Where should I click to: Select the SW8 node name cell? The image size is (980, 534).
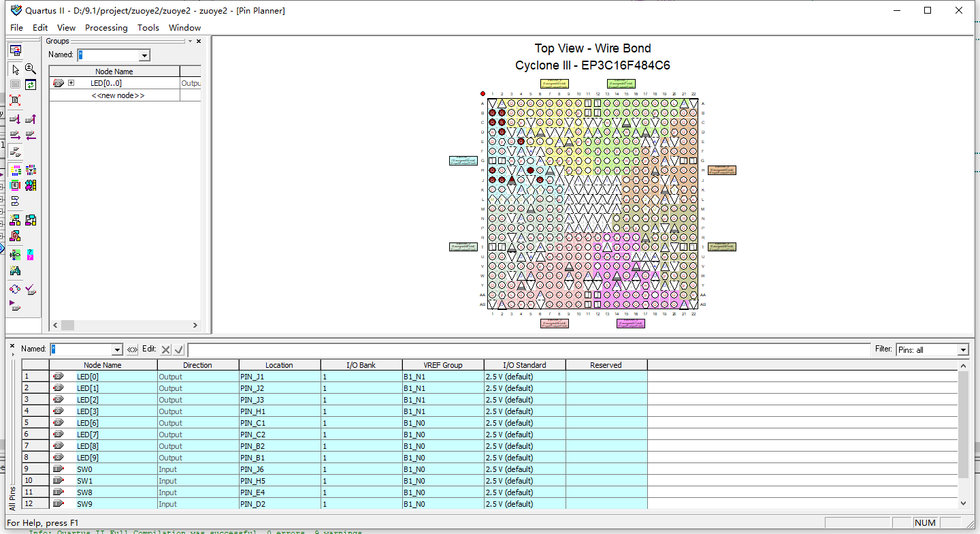point(103,492)
